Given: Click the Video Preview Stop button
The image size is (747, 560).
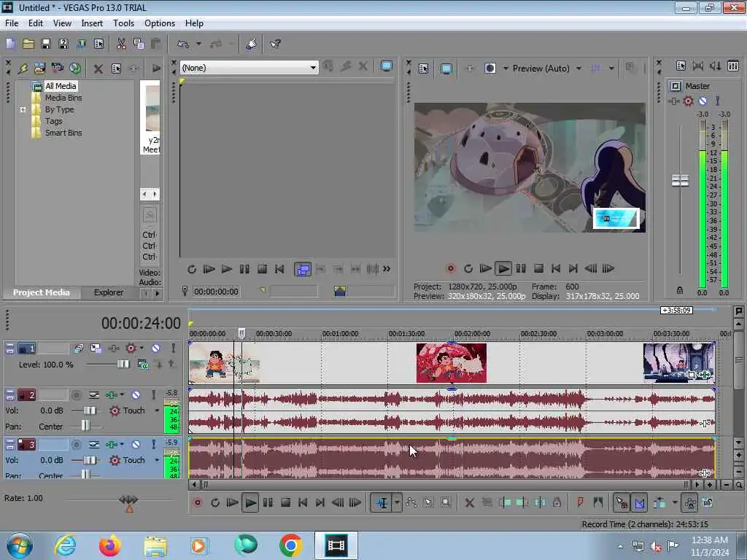Looking at the screenshot, I should [538, 268].
